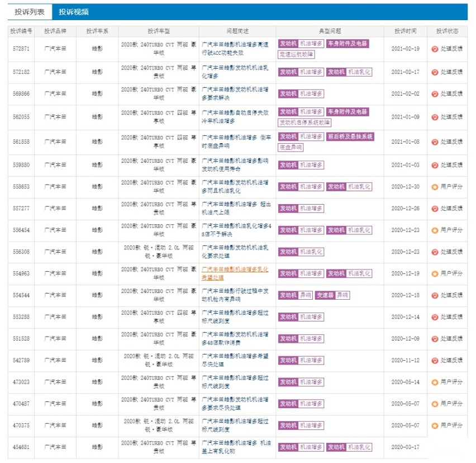Click status icon for complaint 542789
The height and width of the screenshot is (463, 476).
[435, 361]
